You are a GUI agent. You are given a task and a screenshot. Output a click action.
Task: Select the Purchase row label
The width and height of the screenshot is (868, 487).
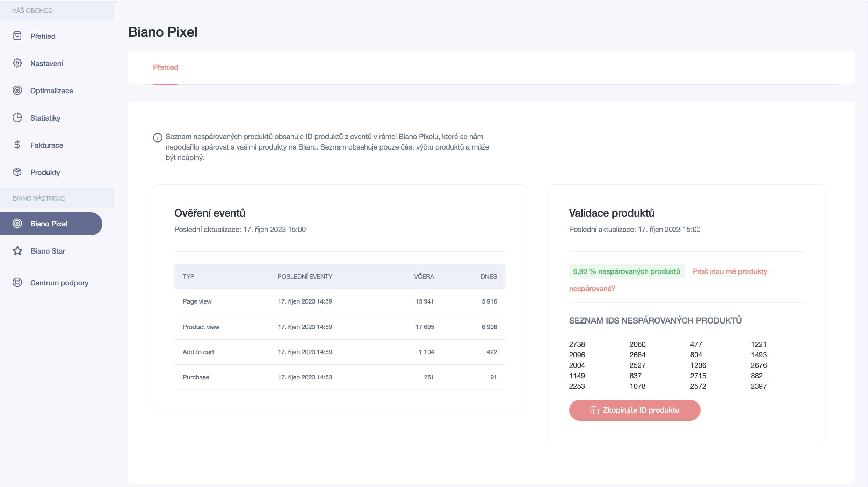(196, 377)
